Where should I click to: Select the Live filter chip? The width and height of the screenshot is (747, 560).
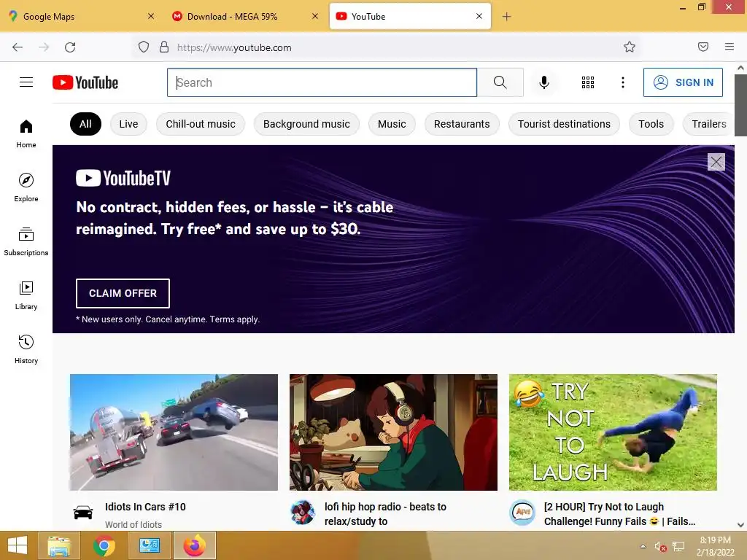[x=128, y=124]
